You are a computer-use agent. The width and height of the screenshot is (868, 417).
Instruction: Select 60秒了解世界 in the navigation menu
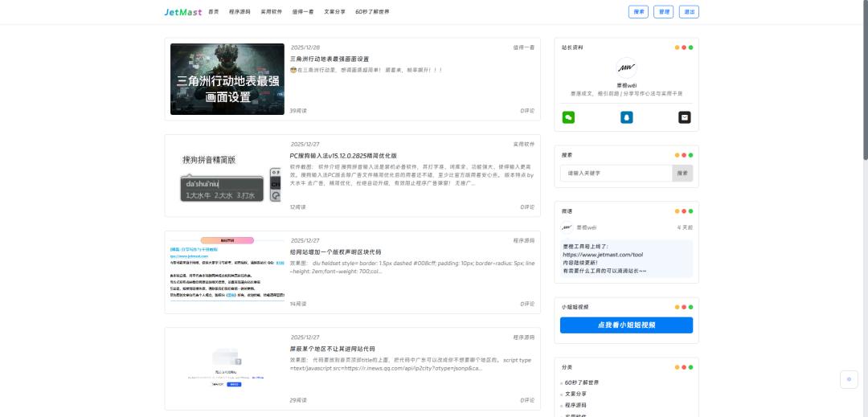(372, 12)
